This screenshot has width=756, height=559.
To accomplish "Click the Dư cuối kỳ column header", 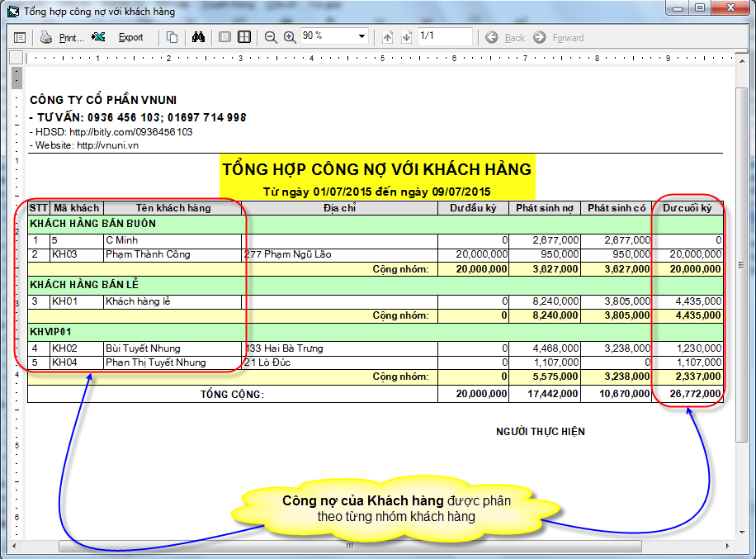I will 687,208.
